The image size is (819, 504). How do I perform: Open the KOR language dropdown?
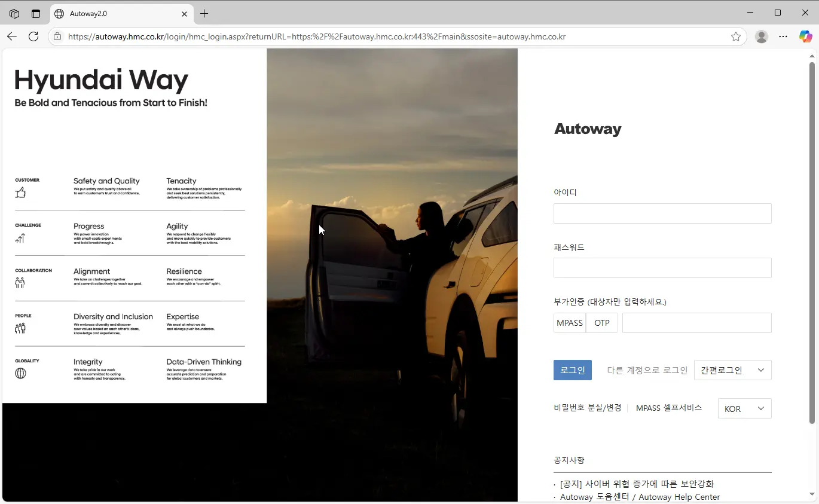(745, 408)
